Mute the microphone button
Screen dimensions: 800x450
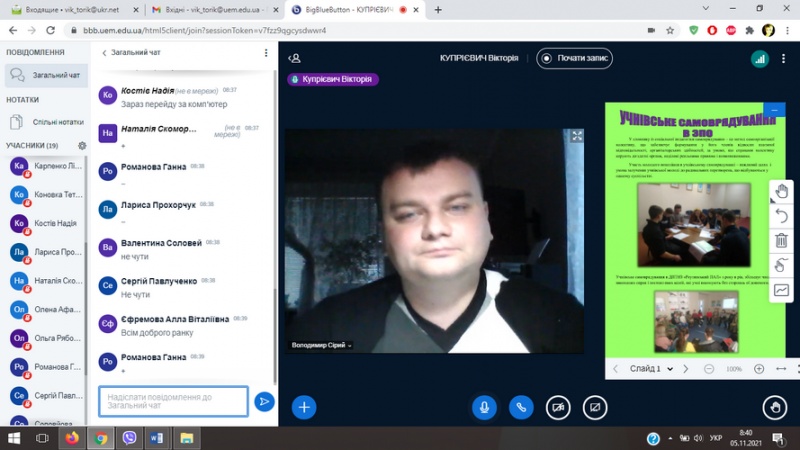click(484, 407)
